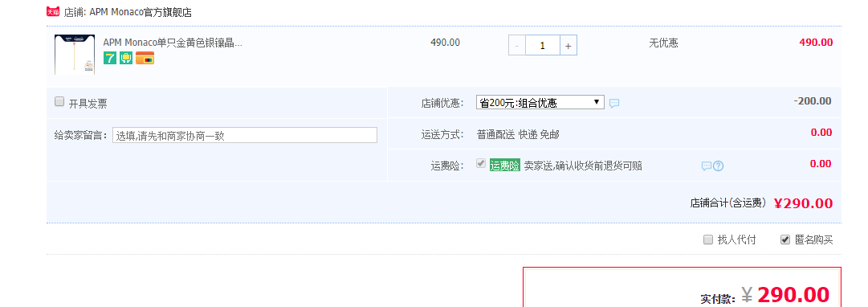This screenshot has width=868, height=307.
Task: Toggle the 运费险 shipping insurance checkbox
Action: click(x=481, y=163)
